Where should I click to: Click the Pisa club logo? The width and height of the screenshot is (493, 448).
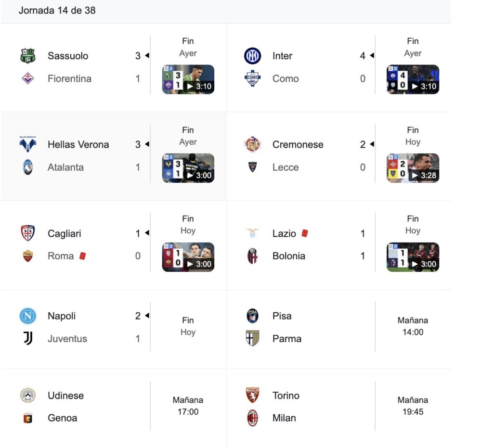(x=252, y=316)
